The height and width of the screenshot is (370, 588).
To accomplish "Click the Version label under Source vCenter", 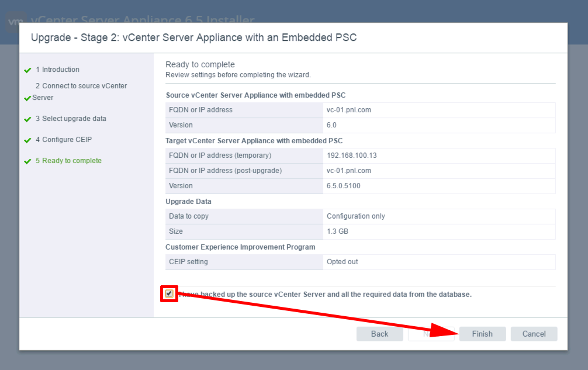I will (181, 125).
